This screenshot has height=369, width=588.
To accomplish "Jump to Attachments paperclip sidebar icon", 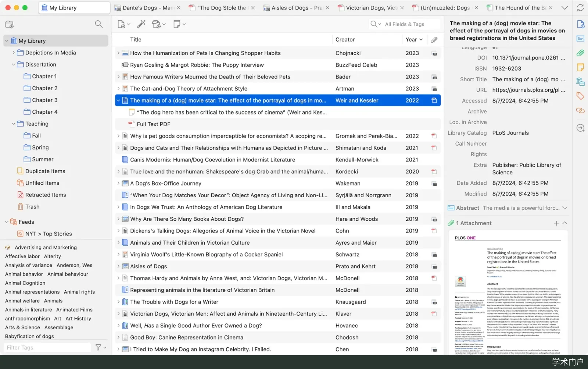I will coord(580,53).
